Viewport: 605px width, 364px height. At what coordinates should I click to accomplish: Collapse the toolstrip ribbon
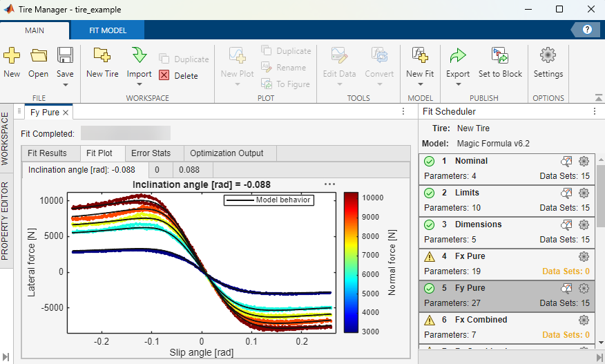(x=597, y=97)
